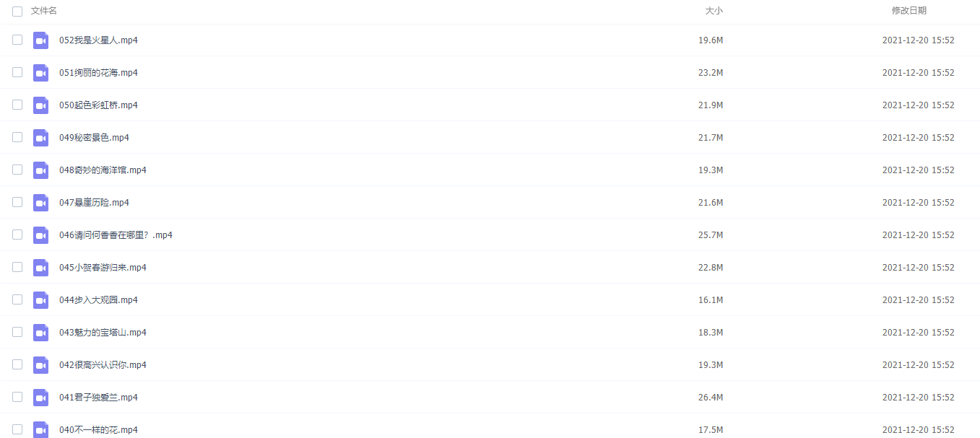Sort the list by 大小 column
The image size is (980, 438).
click(x=714, y=11)
